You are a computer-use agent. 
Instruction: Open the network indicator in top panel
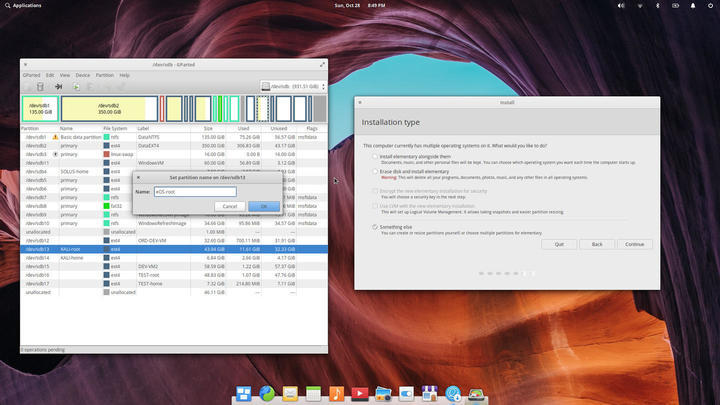click(x=640, y=6)
